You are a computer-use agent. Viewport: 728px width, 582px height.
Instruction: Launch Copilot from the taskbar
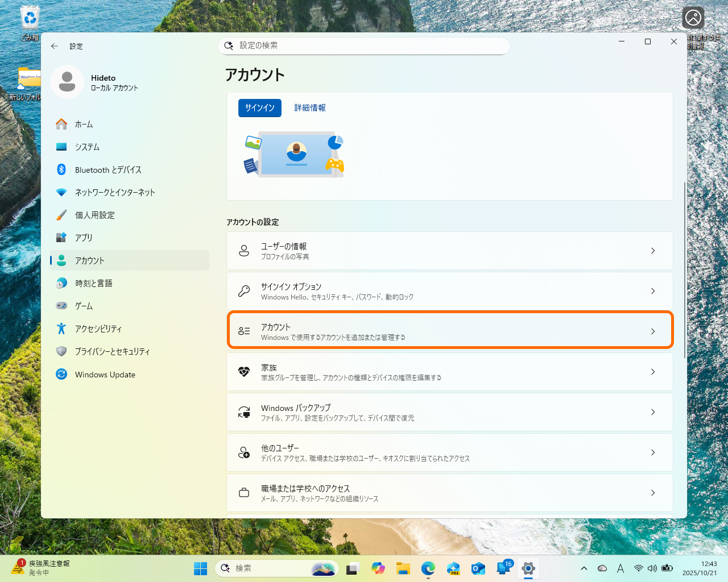click(378, 568)
